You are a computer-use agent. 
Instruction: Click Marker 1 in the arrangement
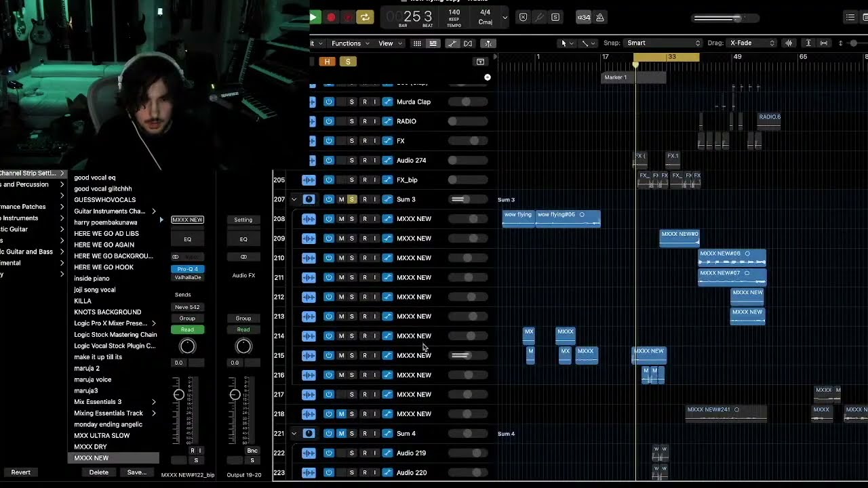tap(633, 77)
